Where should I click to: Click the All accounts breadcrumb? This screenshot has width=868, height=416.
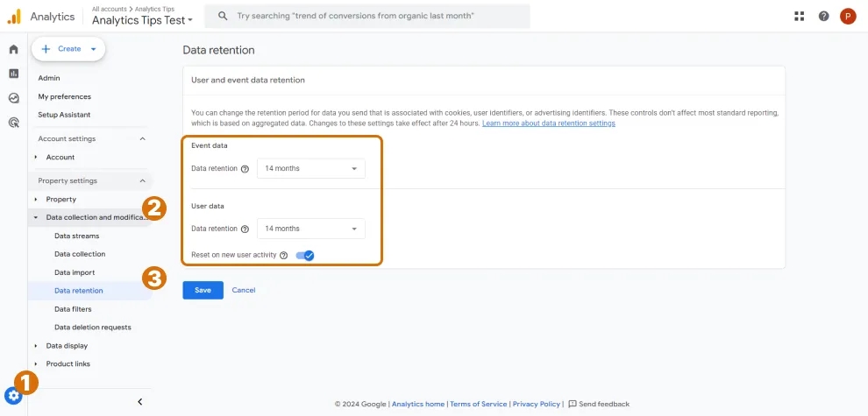point(109,9)
